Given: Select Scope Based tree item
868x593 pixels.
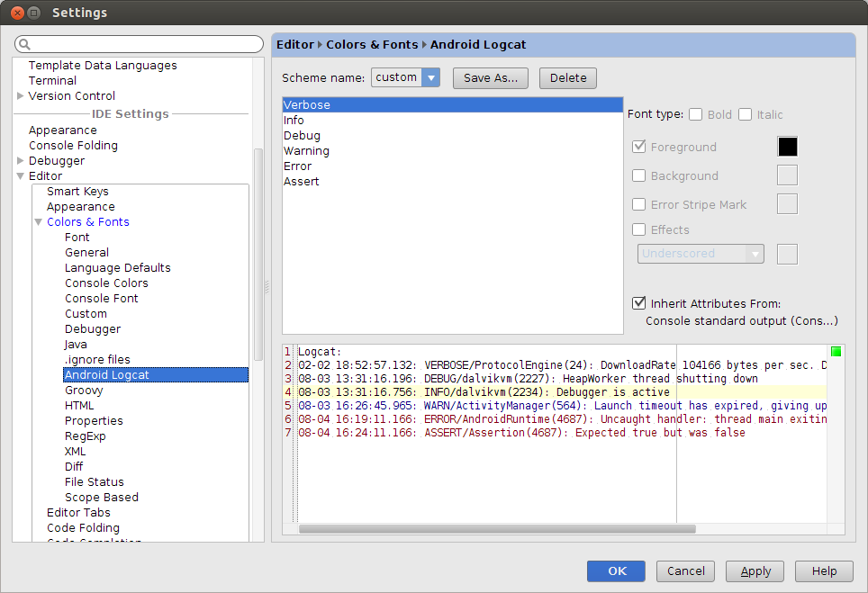Looking at the screenshot, I should pos(102,498).
